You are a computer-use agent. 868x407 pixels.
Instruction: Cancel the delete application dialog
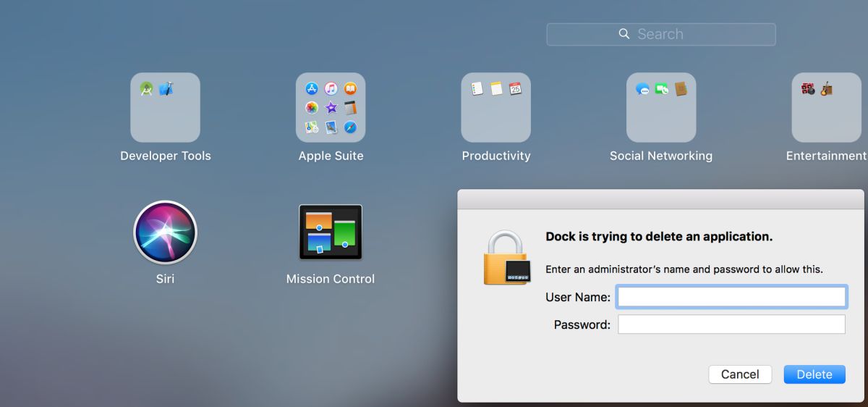[x=740, y=374]
